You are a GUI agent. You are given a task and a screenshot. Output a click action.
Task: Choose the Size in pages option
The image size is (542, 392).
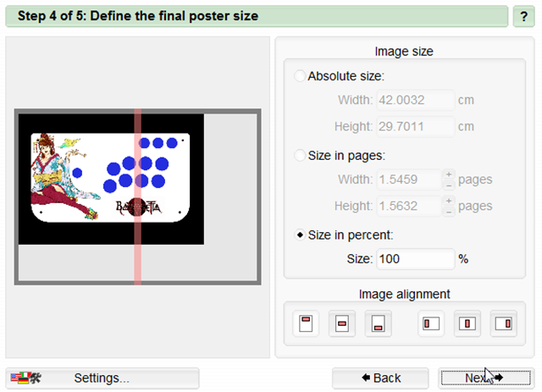point(299,155)
